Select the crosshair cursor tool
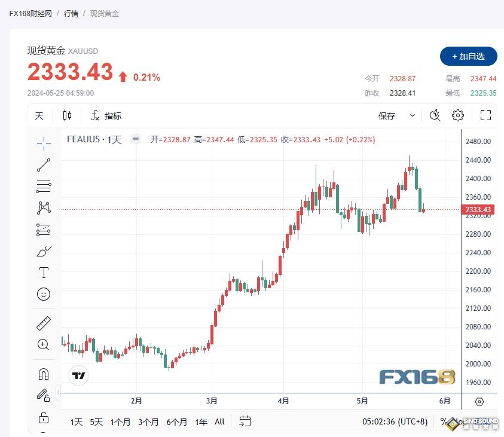 click(43, 143)
